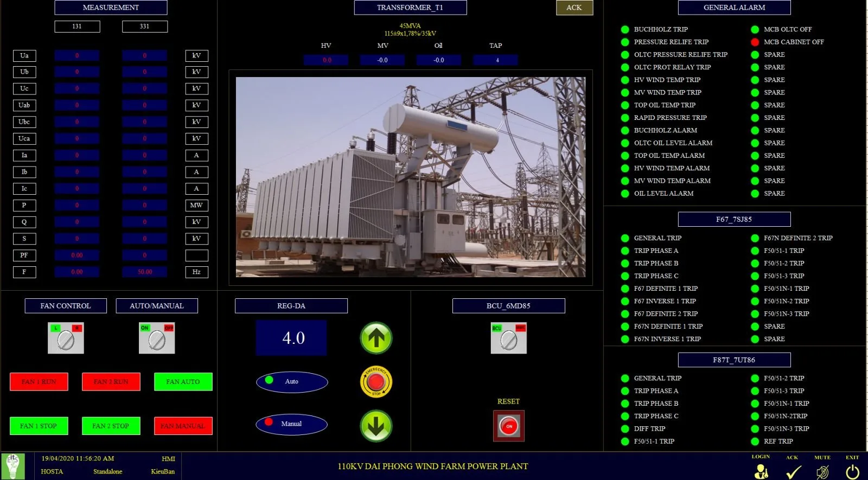The height and width of the screenshot is (480, 868).
Task: Click the green tap lower down arrow
Action: [x=376, y=426]
